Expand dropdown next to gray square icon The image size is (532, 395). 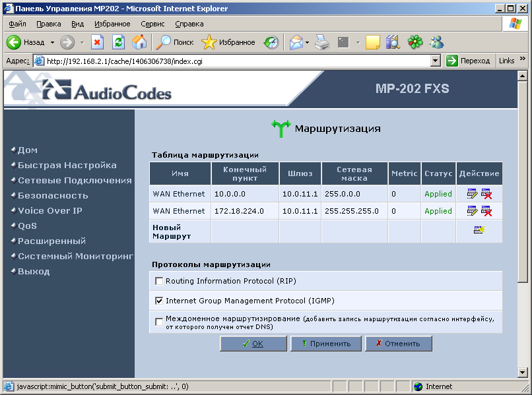pyautogui.click(x=358, y=42)
